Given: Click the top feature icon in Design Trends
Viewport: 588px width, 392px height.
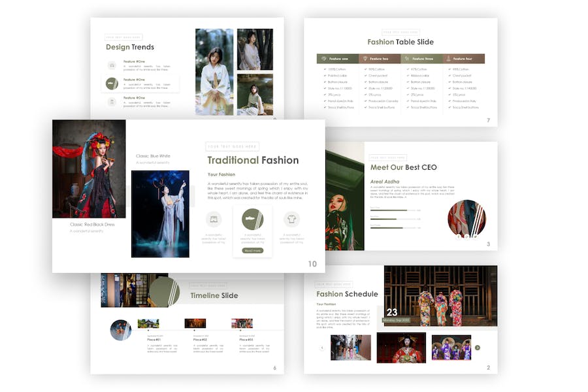Looking at the screenshot, I should tap(112, 65).
